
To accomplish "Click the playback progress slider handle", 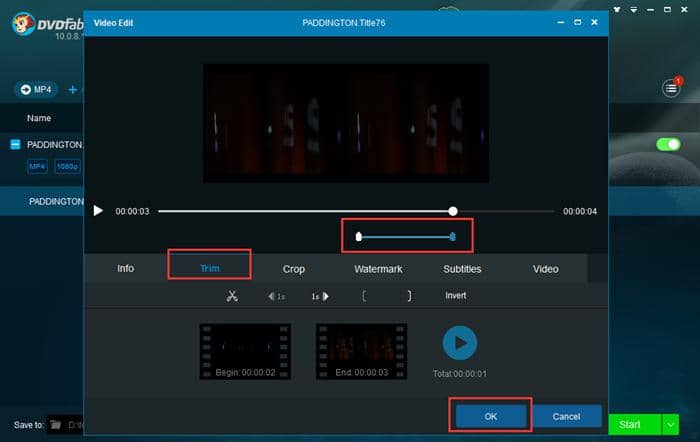I will coord(453,211).
